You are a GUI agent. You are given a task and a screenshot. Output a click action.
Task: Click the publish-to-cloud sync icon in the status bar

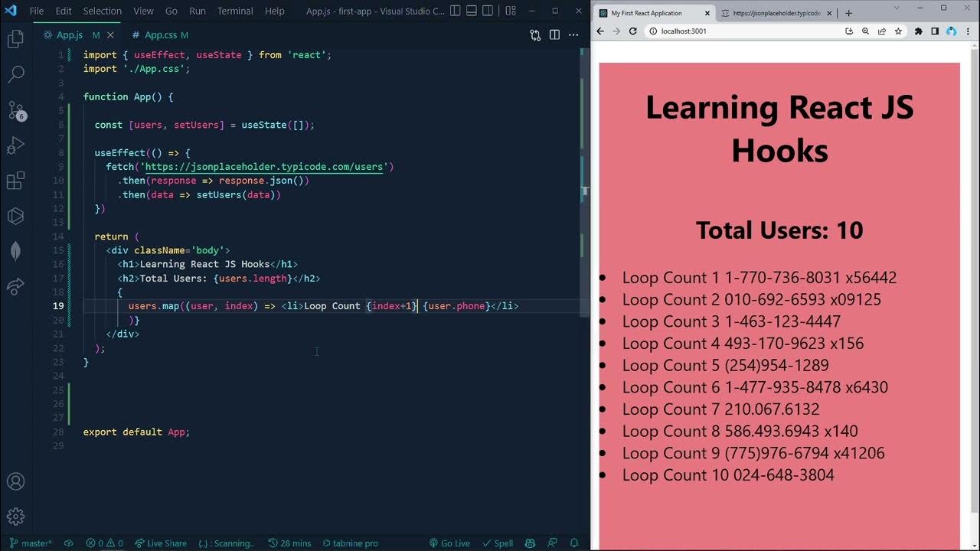point(69,543)
